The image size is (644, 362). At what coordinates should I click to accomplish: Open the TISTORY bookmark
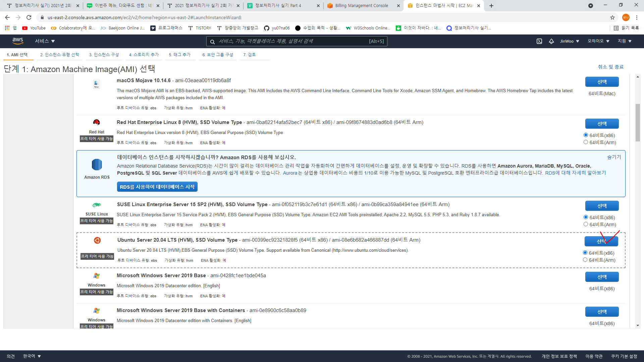tap(200, 28)
